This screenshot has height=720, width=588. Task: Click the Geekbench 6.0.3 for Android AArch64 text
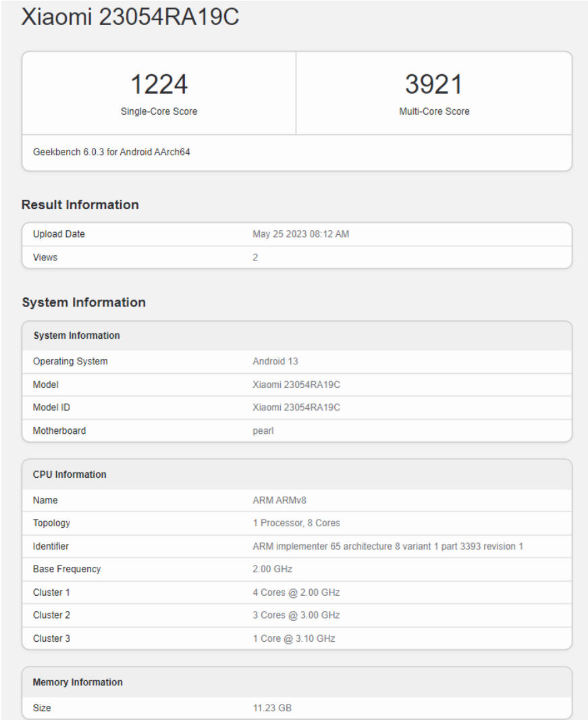tap(111, 153)
